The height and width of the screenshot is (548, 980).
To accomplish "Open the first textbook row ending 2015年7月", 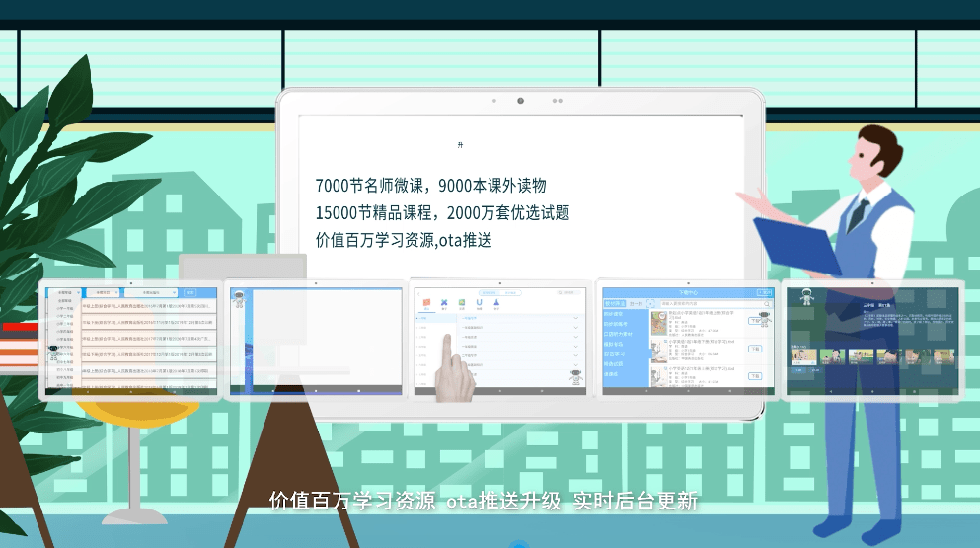I will click(x=149, y=306).
